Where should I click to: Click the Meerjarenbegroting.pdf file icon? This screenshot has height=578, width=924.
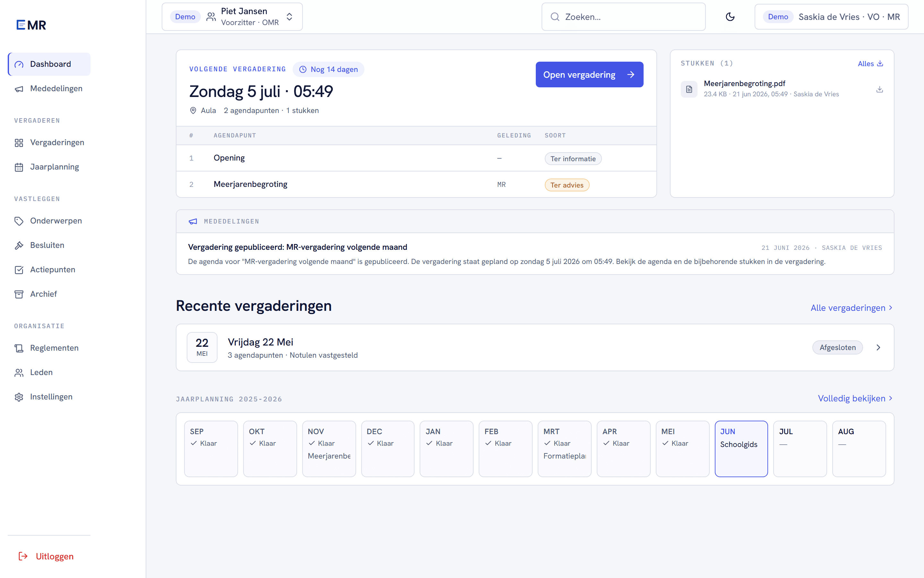[689, 89]
